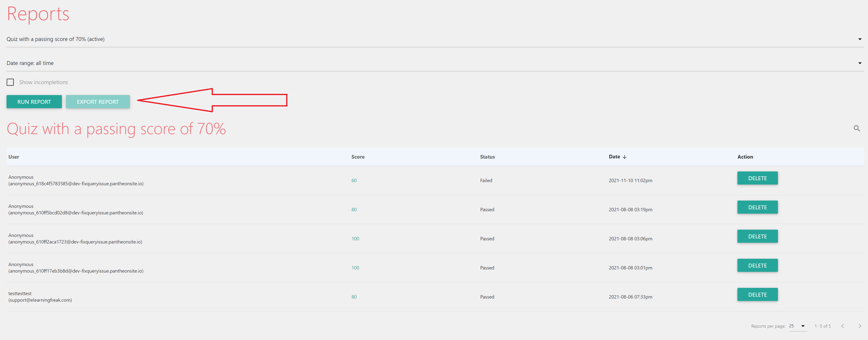Open the Date range dropdown
Screen dimensions: 868x340
click(x=435, y=63)
